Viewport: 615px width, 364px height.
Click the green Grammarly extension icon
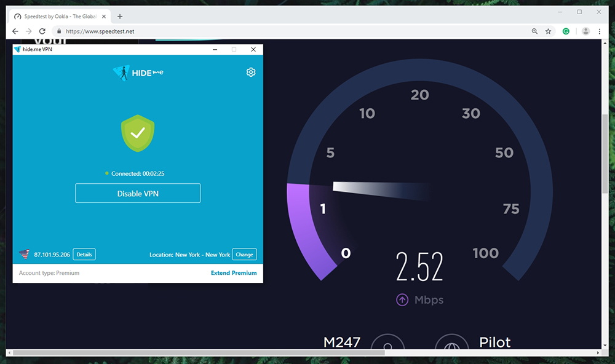click(x=566, y=31)
